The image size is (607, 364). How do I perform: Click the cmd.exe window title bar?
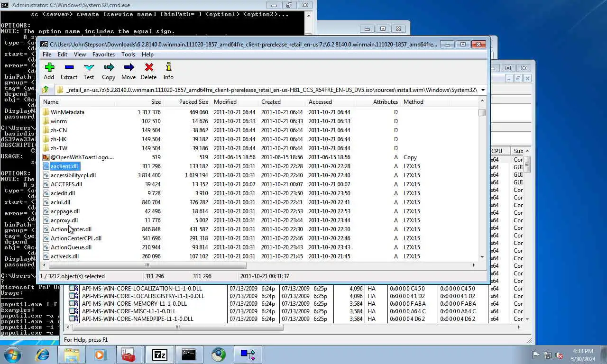(133, 5)
